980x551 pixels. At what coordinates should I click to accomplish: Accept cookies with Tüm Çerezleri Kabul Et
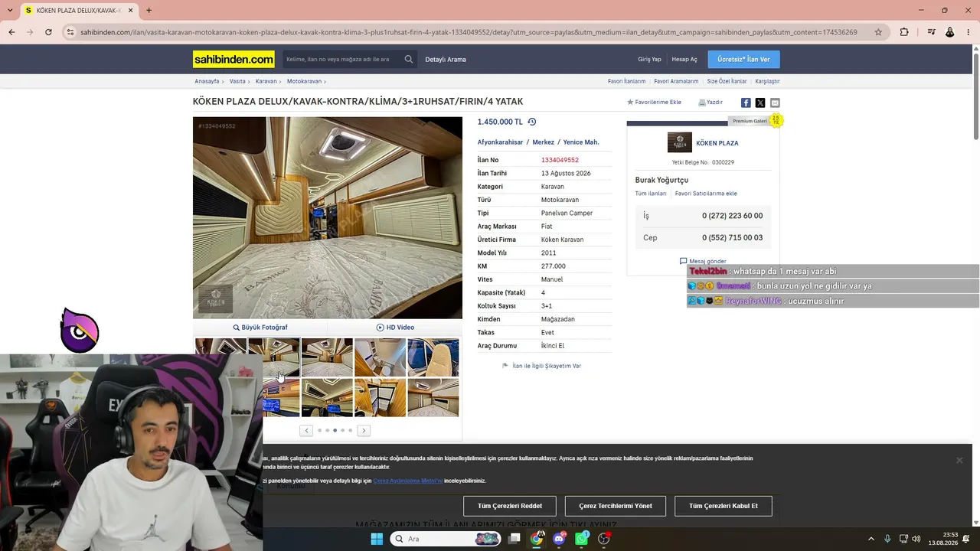click(724, 506)
